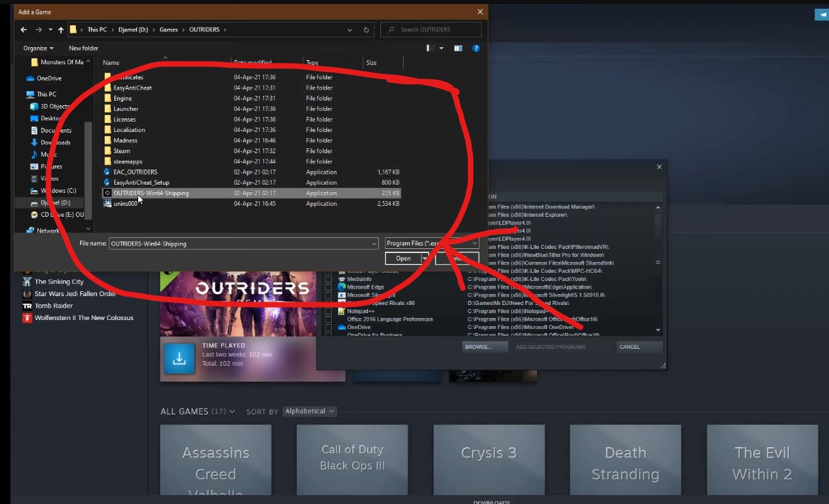829x504 pixels.
Task: Open the file dialog help icon
Action: [476, 48]
